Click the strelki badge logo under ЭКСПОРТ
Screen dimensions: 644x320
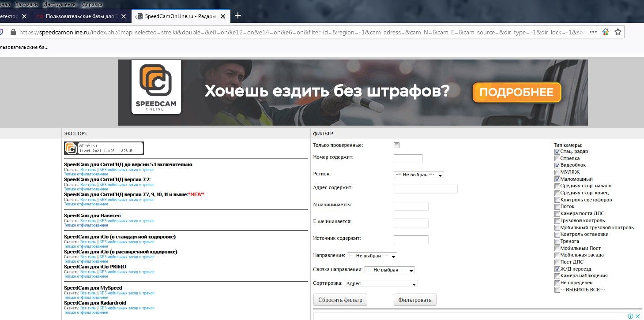pos(71,148)
